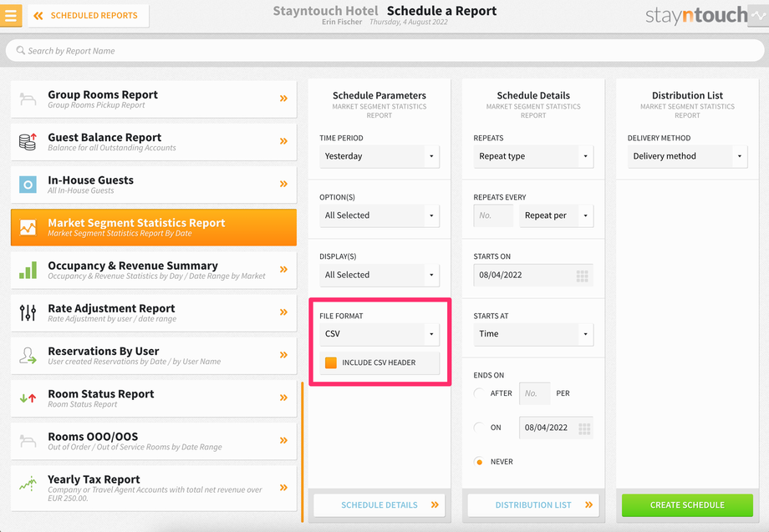Open the hamburger main menu
Image resolution: width=769 pixels, height=532 pixels.
[10, 15]
